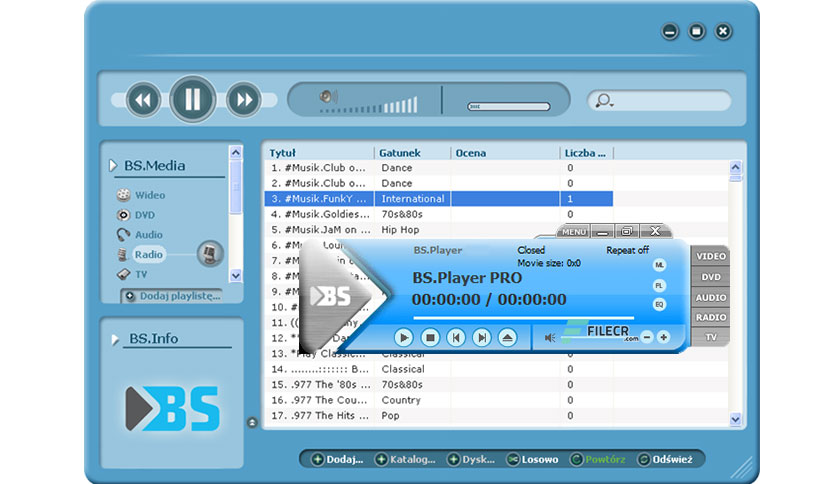Open the MENU dropdown on BS.Player
The height and width of the screenshot is (484, 836).
[574, 232]
